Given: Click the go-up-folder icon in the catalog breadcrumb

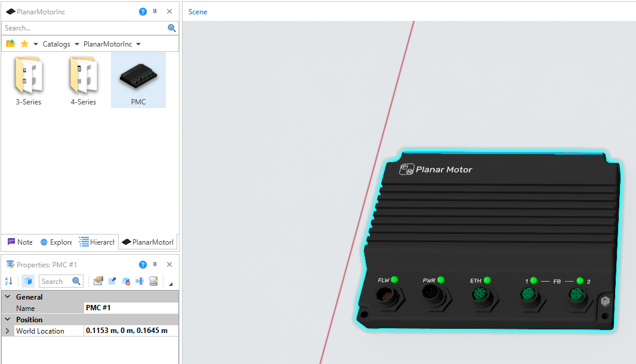Looking at the screenshot, I should [x=10, y=44].
